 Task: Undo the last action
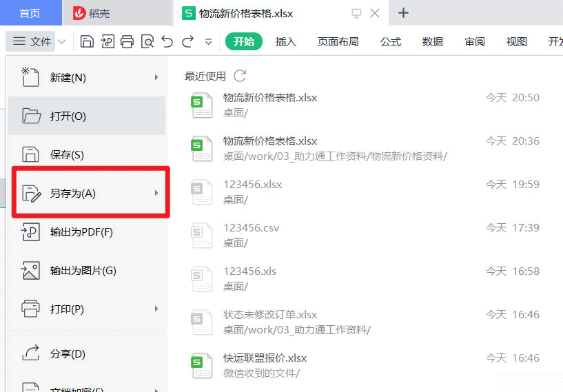pyautogui.click(x=167, y=41)
